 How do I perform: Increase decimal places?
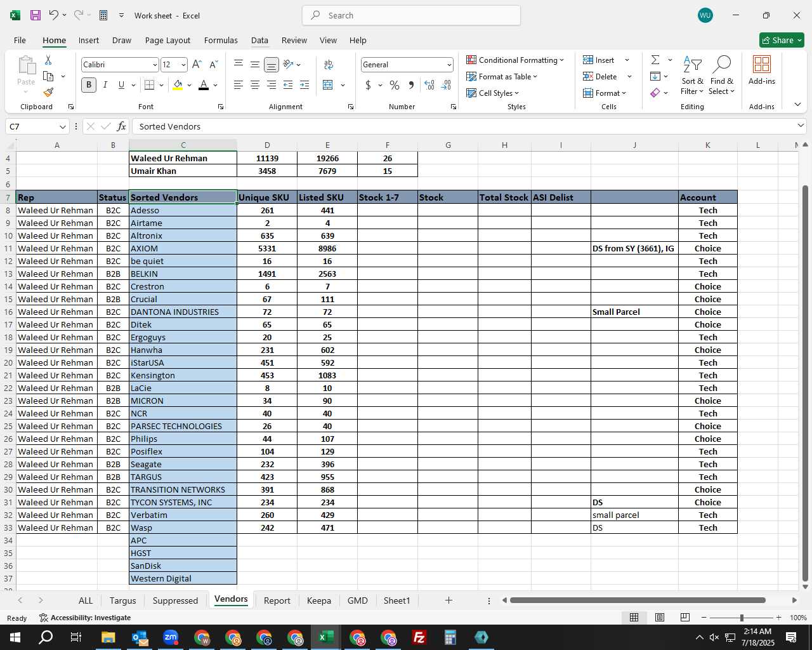tap(429, 84)
